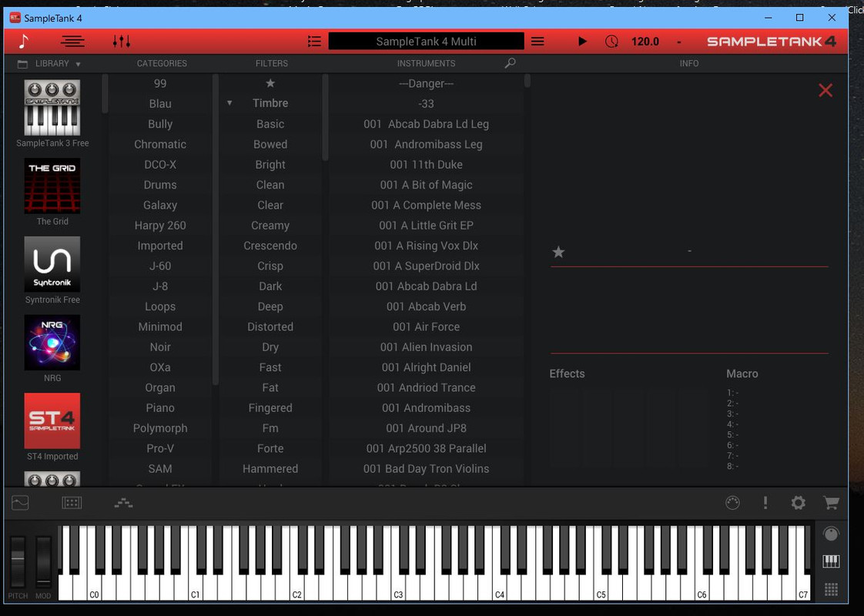
Task: Open the pads panel icon
Action: [72, 503]
